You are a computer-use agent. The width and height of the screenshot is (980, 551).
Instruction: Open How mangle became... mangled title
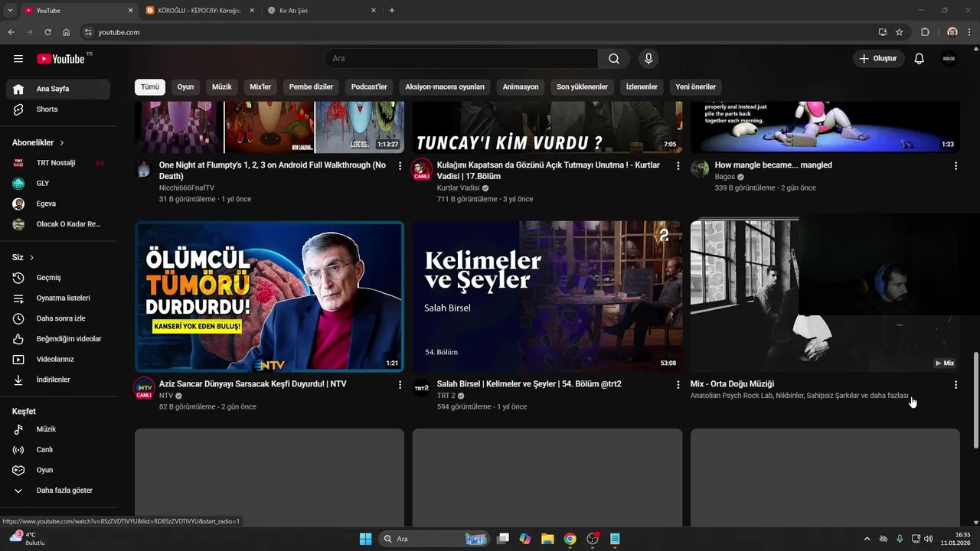[x=773, y=165]
